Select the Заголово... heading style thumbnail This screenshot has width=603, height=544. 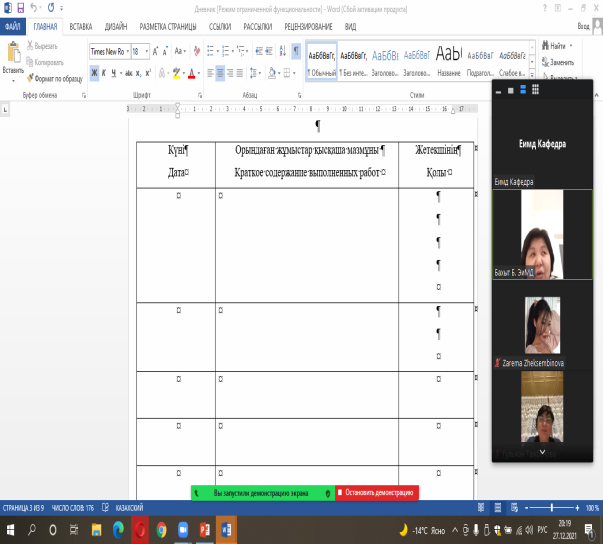(386, 60)
